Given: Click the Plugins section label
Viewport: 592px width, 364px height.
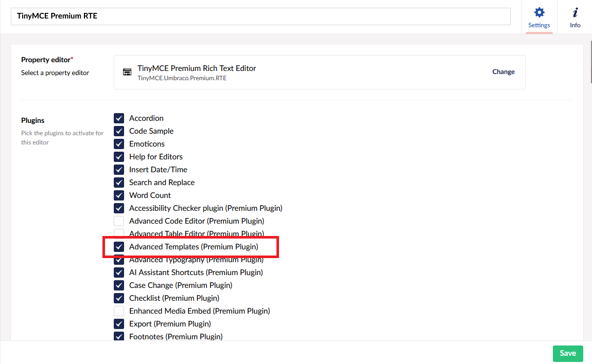Looking at the screenshot, I should pos(32,120).
